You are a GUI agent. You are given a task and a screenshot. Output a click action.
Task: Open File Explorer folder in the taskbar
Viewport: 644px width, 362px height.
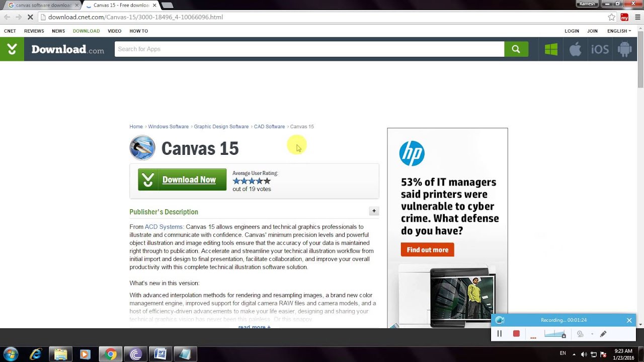(60, 354)
